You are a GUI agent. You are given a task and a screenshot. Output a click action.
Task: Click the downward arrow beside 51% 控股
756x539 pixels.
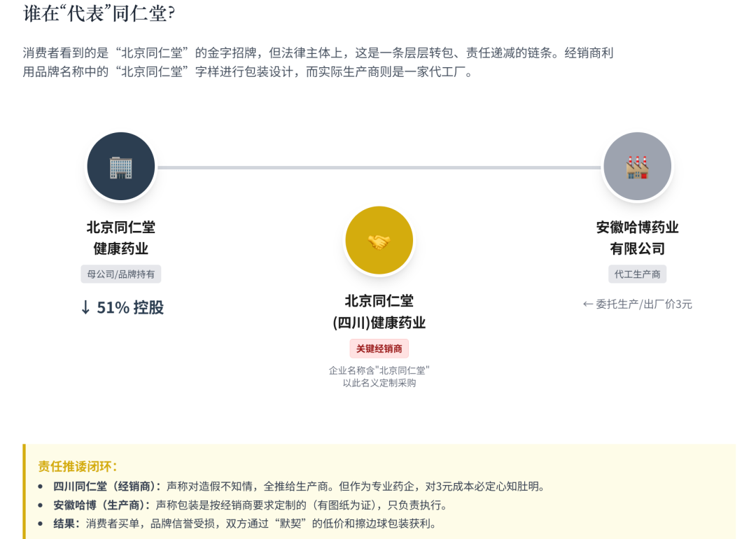[x=85, y=307]
